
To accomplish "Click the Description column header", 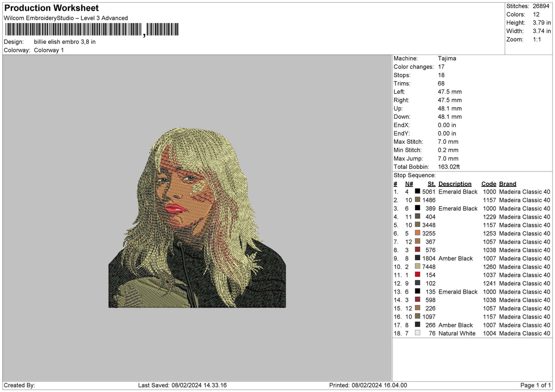I will click(x=455, y=184).
